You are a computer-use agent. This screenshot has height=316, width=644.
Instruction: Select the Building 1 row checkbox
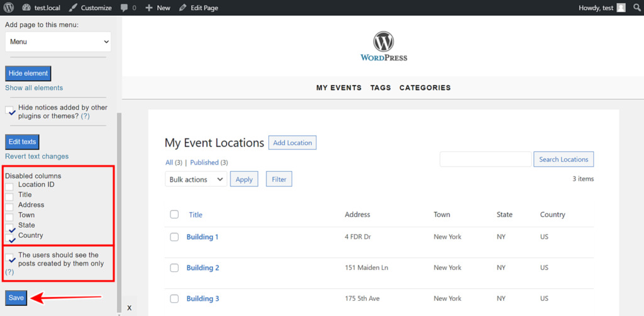coord(174,237)
